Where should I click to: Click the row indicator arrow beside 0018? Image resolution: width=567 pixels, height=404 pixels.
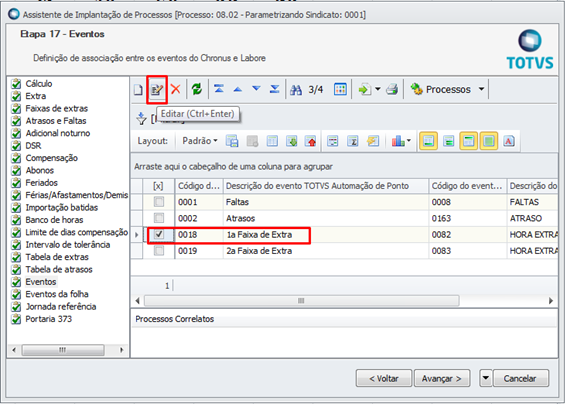coord(137,235)
